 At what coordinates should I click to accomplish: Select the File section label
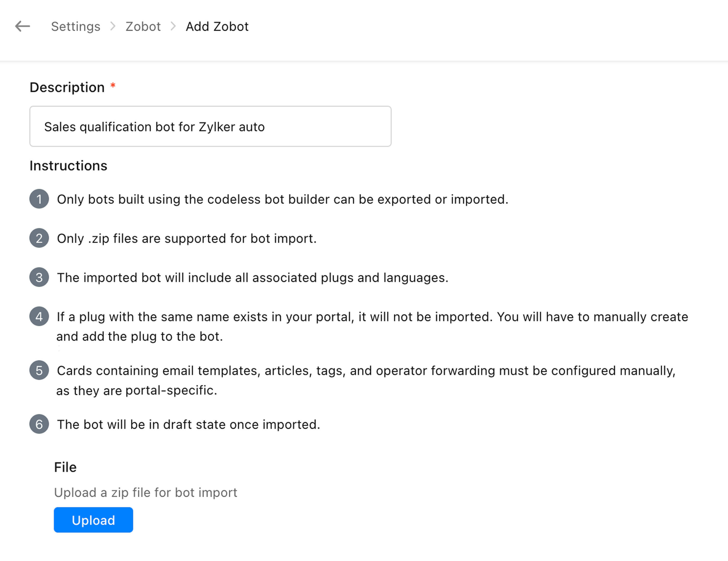(65, 467)
